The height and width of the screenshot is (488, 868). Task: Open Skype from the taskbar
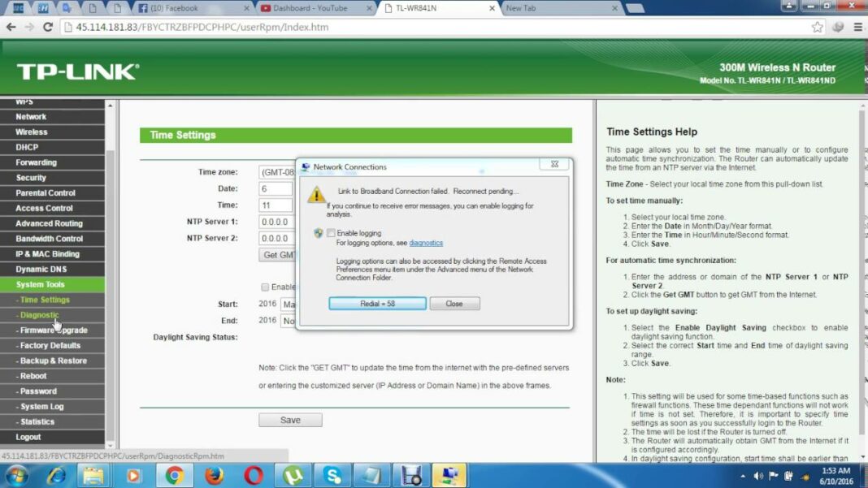point(332,475)
